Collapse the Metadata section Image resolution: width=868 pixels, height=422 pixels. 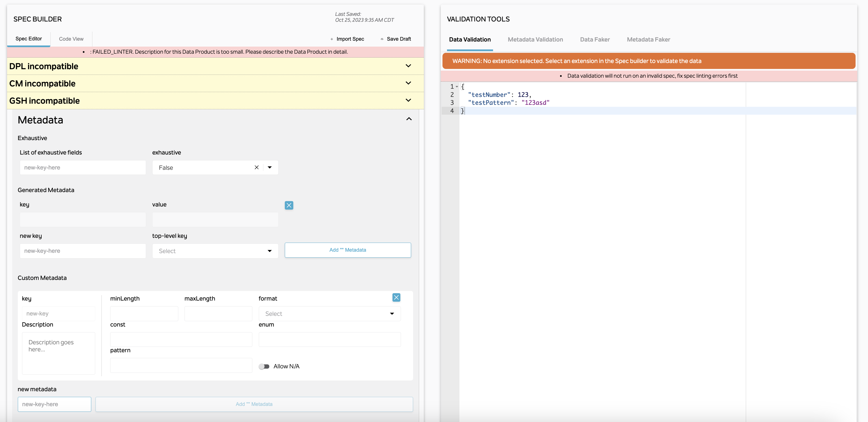click(x=409, y=119)
